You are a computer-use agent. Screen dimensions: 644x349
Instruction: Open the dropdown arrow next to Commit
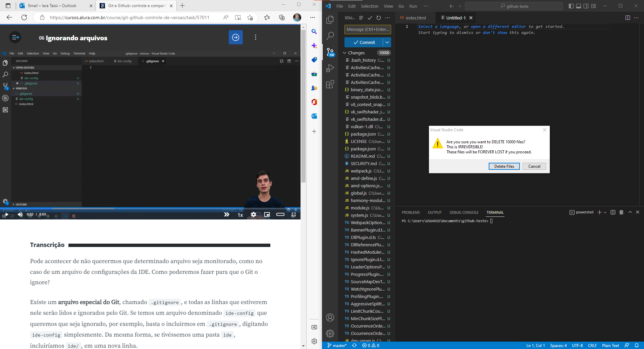coord(387,42)
